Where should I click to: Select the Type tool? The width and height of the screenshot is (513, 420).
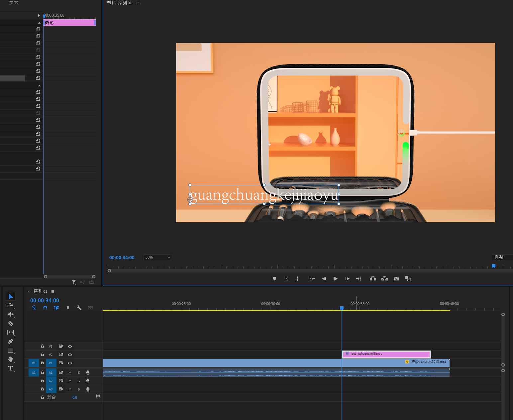click(x=11, y=368)
